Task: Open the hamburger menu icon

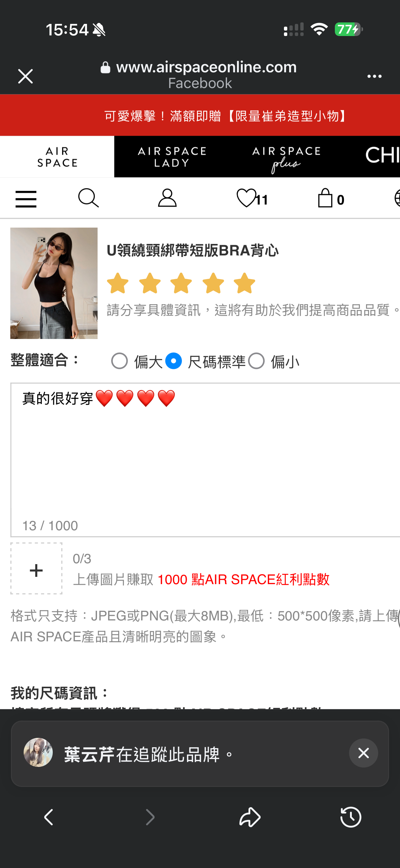Action: (26, 199)
